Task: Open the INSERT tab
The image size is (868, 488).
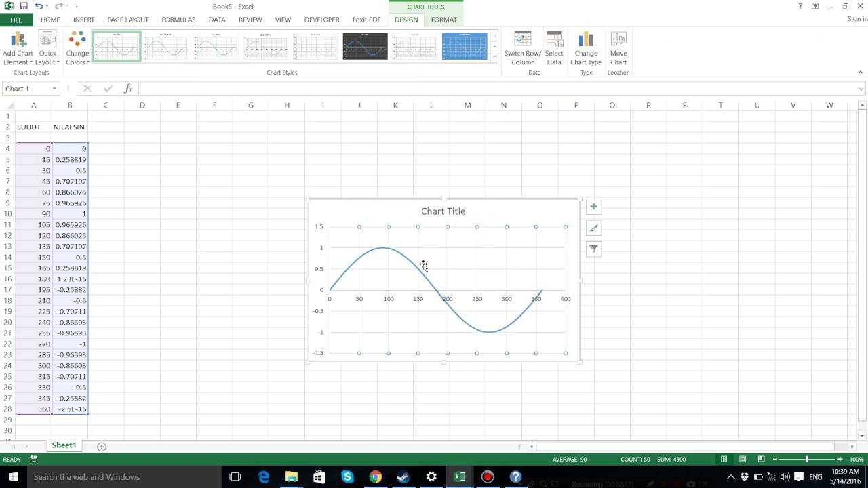Action: [83, 20]
